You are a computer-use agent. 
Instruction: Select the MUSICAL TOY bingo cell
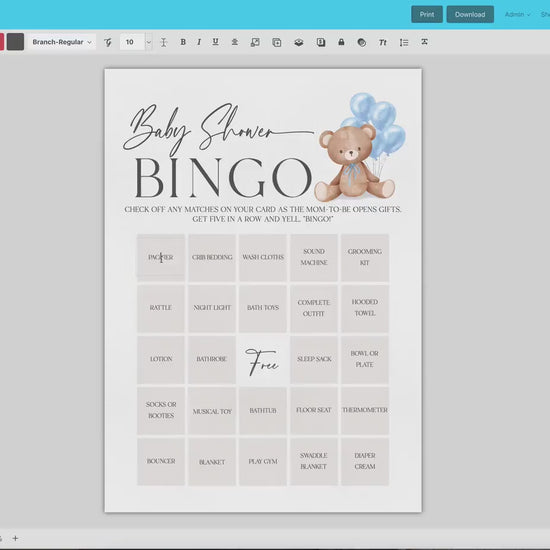212,410
